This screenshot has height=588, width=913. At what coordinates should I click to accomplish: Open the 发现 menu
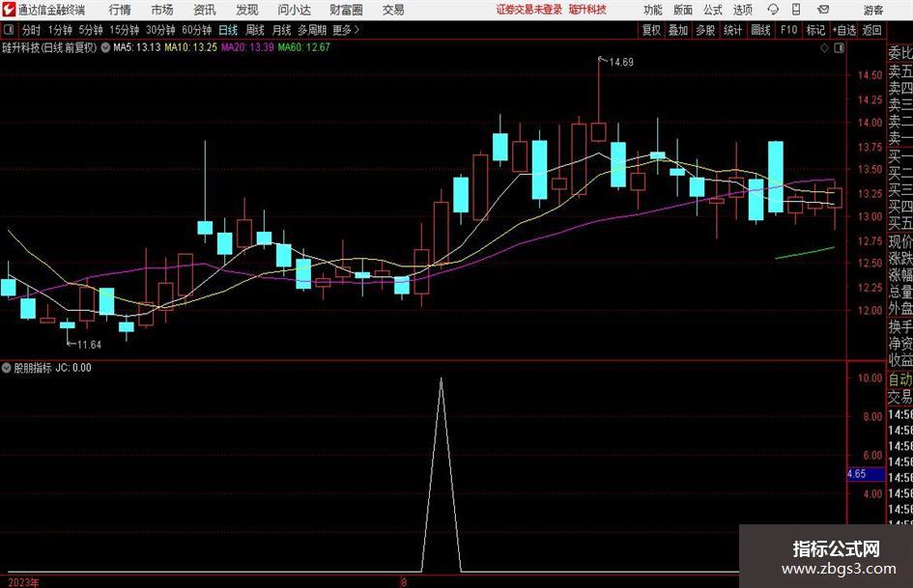(247, 10)
